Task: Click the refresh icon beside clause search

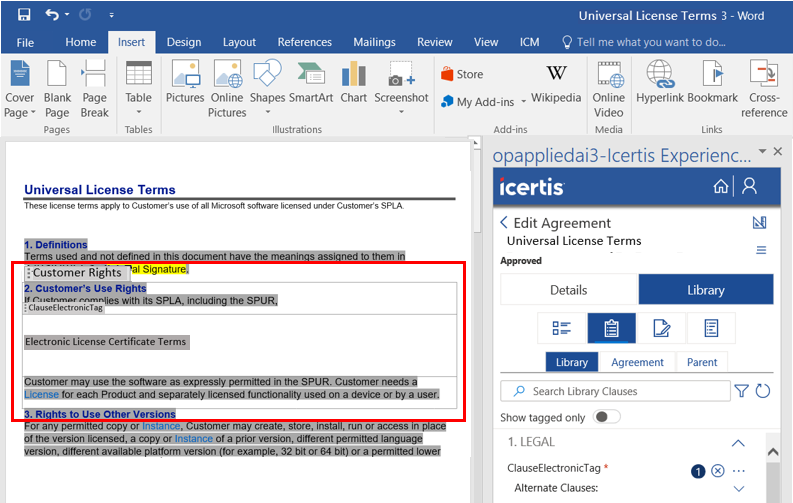Action: click(764, 391)
